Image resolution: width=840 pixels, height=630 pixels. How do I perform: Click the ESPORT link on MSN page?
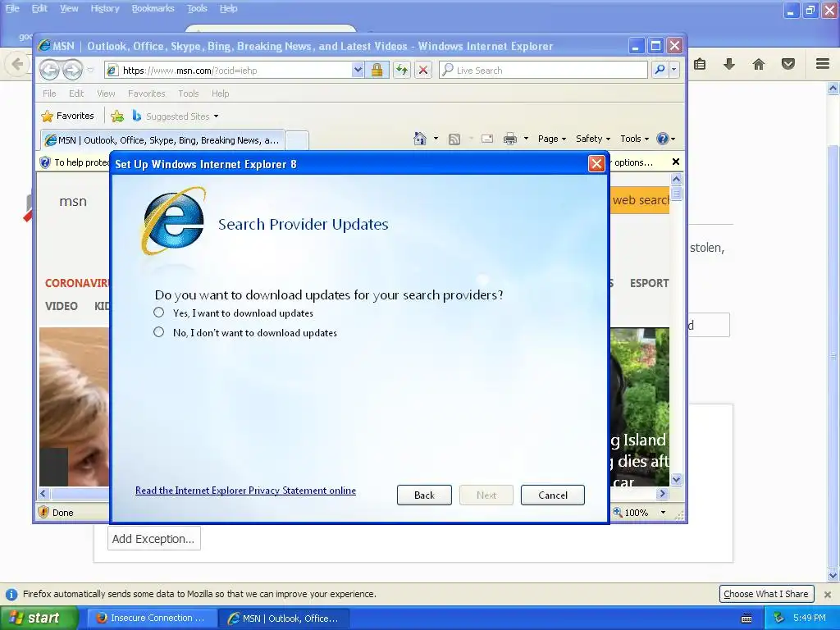650,283
